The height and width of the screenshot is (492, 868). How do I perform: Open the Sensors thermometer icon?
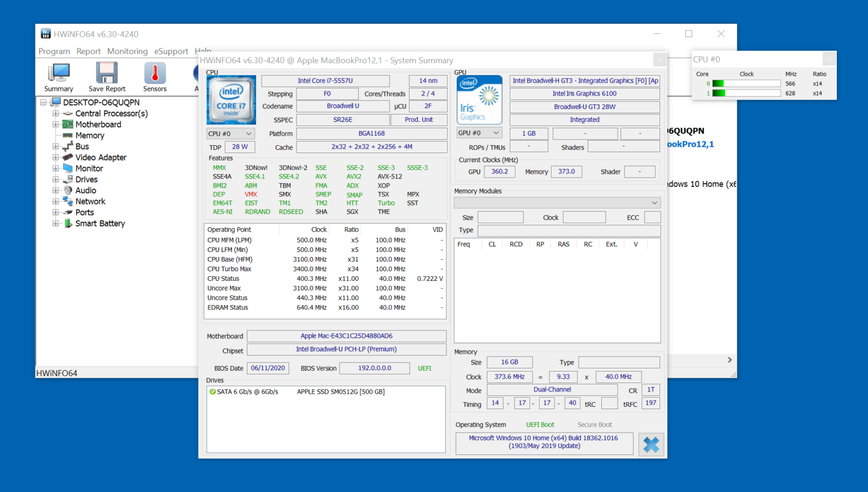[x=155, y=77]
